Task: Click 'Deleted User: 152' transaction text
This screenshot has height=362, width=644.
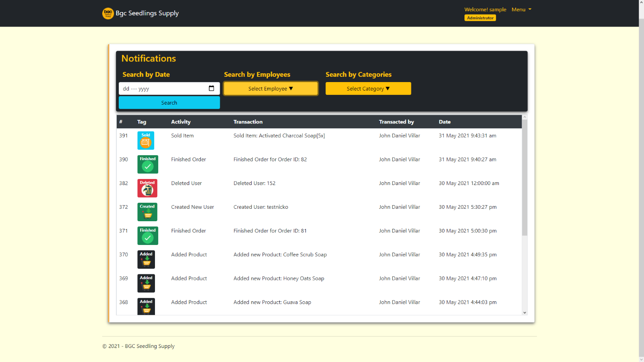Action: [254, 183]
